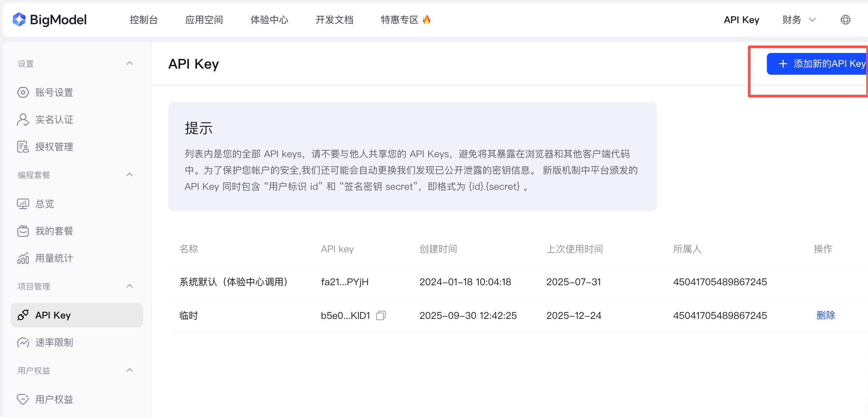Open the 控制台 top navigation item

(x=144, y=20)
